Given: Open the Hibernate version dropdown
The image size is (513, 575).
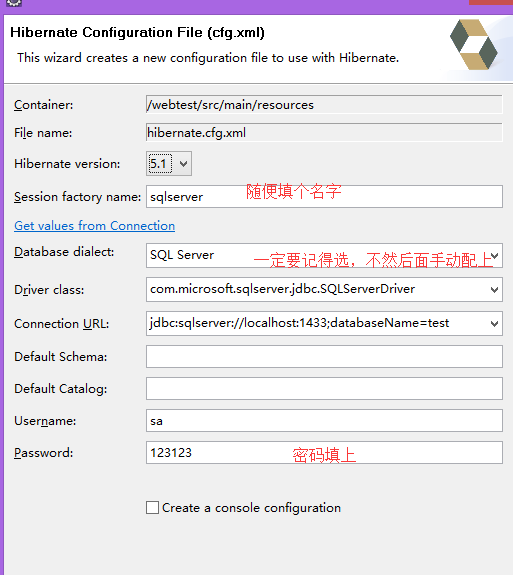Looking at the screenshot, I should (169, 164).
